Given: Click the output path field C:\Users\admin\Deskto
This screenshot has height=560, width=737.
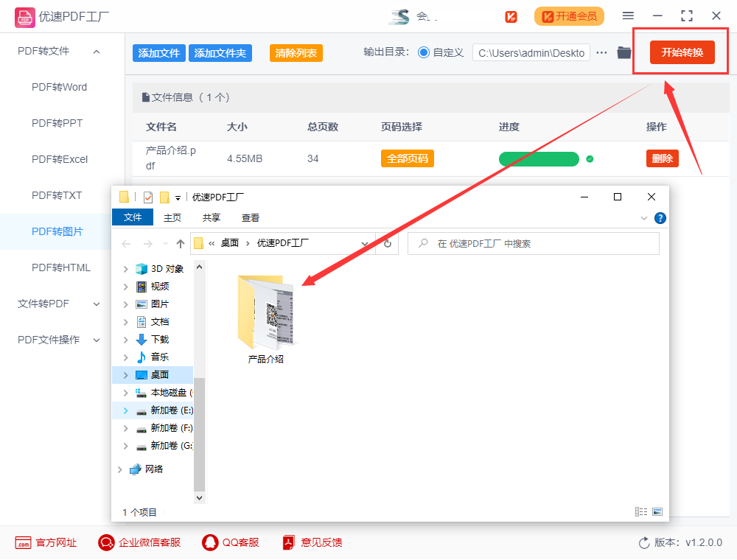Looking at the screenshot, I should click(x=531, y=53).
